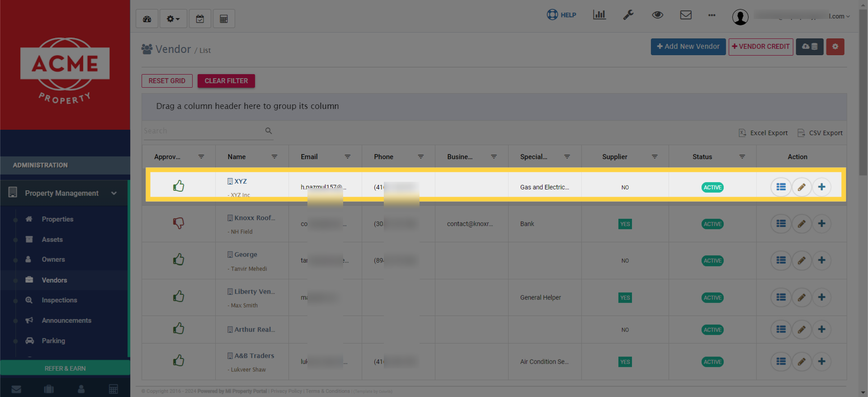868x397 pixels.
Task: Click the search magnifier icon
Action: point(269,131)
